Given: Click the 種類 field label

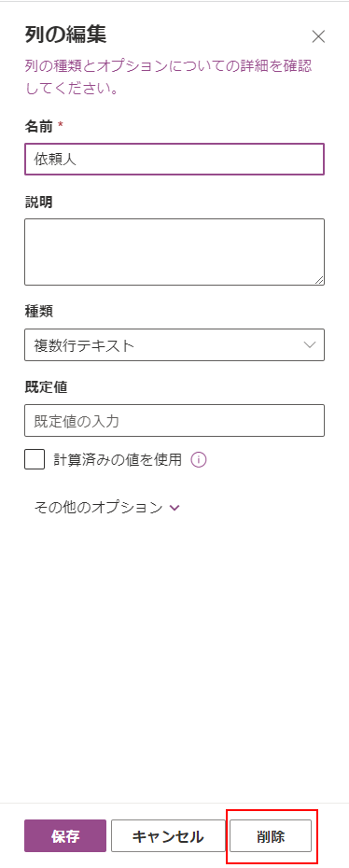Looking at the screenshot, I should point(38,312).
